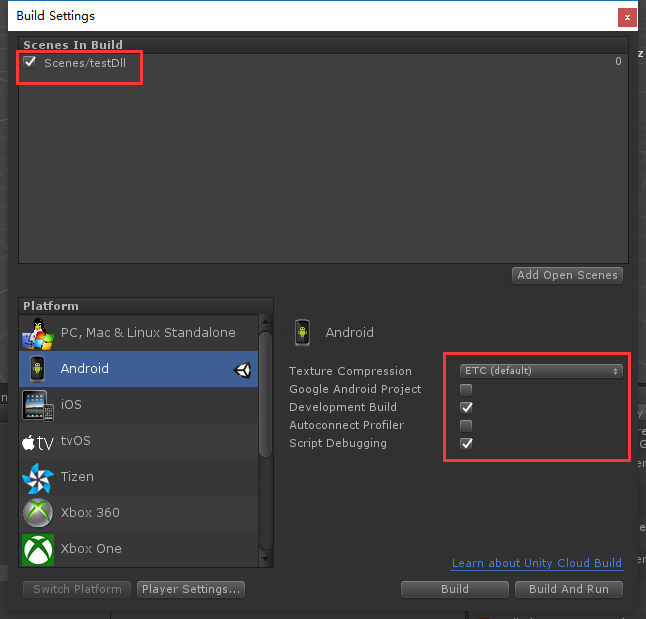646x619 pixels.
Task: Click the Tizen pinwheel icon
Action: point(37,478)
